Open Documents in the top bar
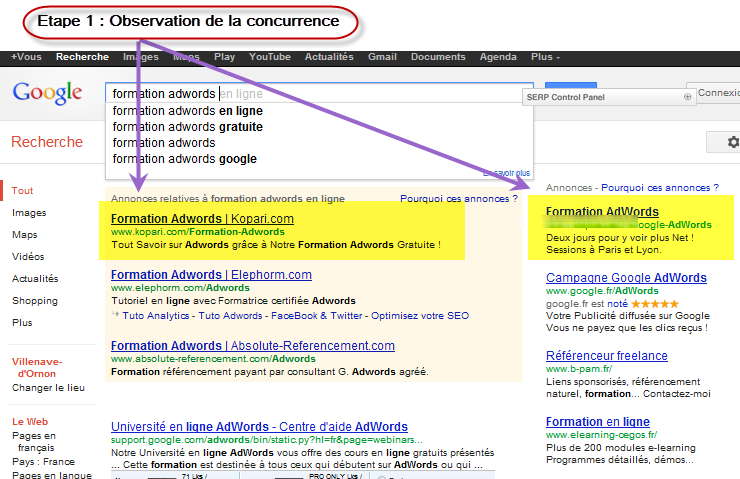Viewport: 740px width, 479px height. [438, 57]
